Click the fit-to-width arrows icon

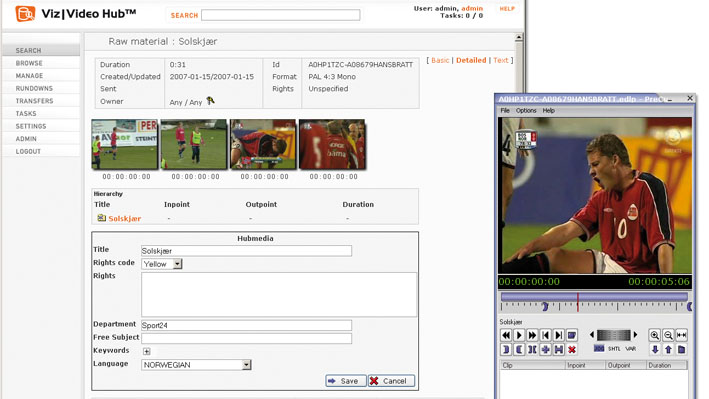(x=681, y=335)
